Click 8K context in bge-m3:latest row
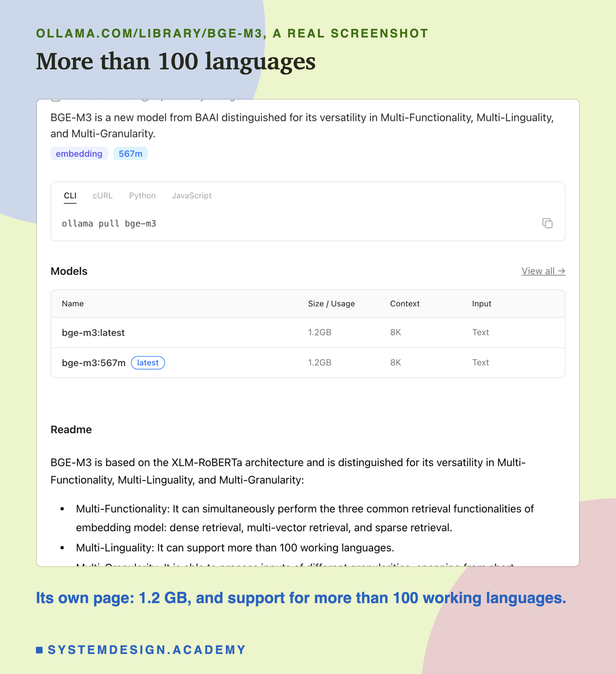The width and height of the screenshot is (616, 674). (396, 332)
